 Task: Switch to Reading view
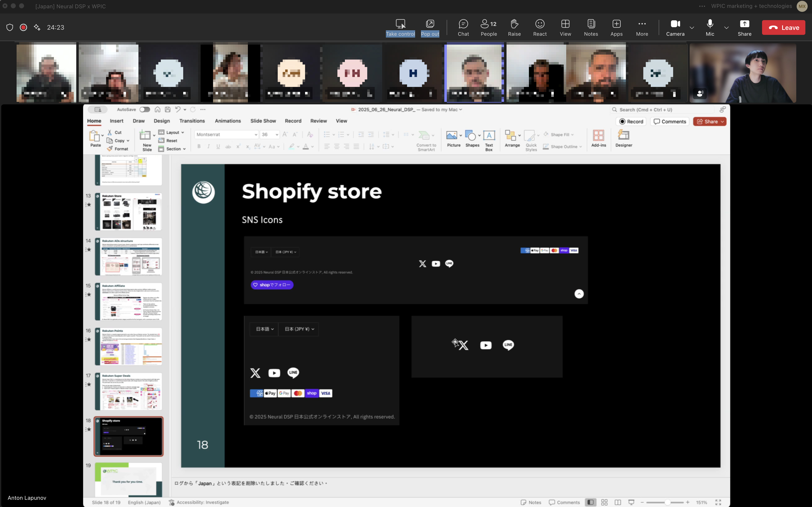tap(618, 502)
